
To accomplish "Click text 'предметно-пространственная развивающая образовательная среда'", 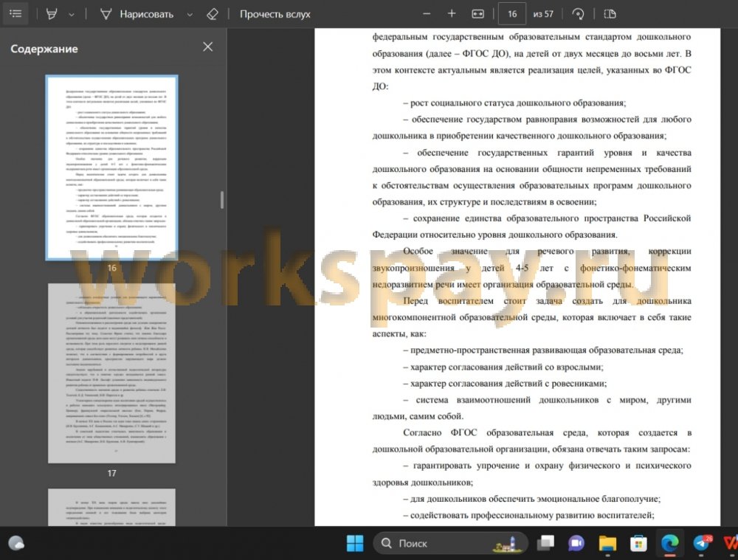I will click(x=546, y=350).
